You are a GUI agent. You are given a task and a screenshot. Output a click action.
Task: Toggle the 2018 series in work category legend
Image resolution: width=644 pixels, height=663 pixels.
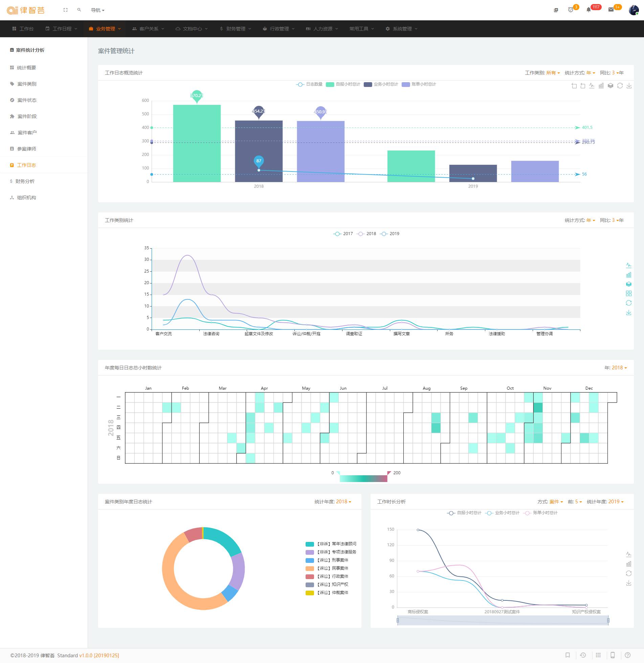[367, 234]
